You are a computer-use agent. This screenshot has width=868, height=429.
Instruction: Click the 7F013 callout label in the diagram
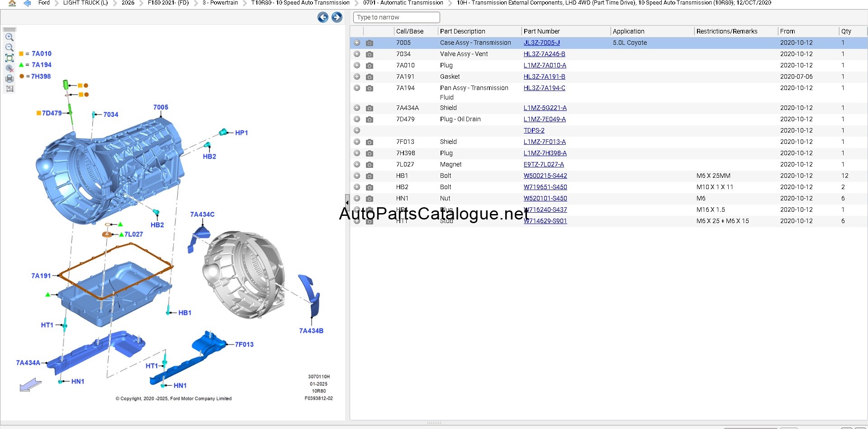244,344
